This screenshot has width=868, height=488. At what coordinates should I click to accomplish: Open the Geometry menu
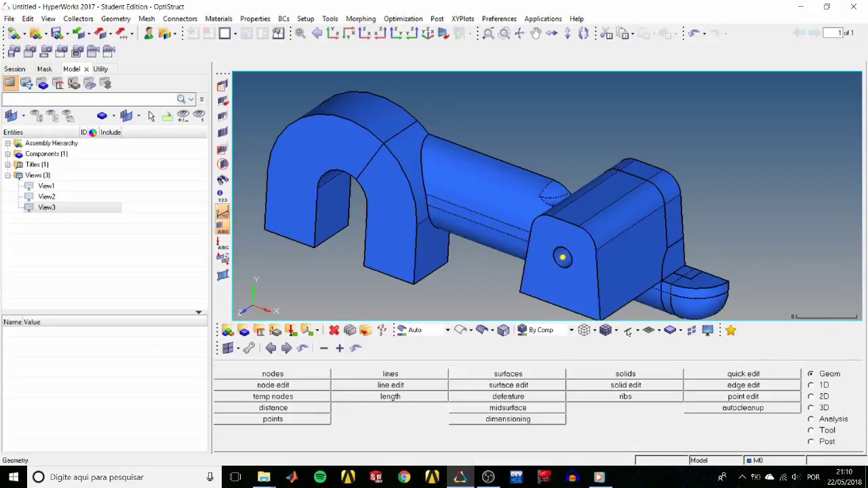(115, 19)
